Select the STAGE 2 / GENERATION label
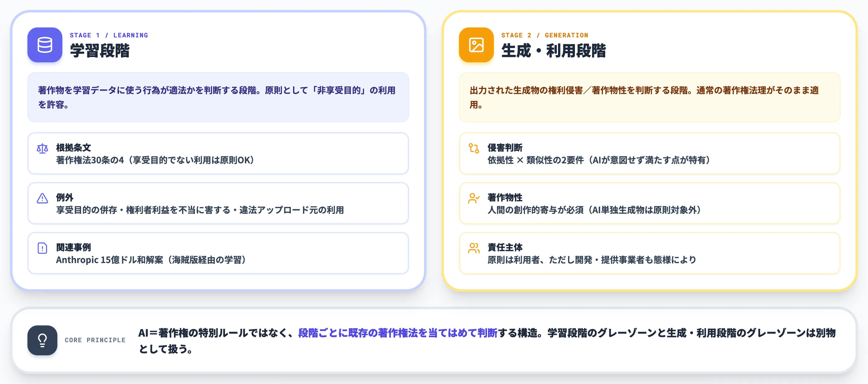This screenshot has height=384, width=868. [x=544, y=35]
